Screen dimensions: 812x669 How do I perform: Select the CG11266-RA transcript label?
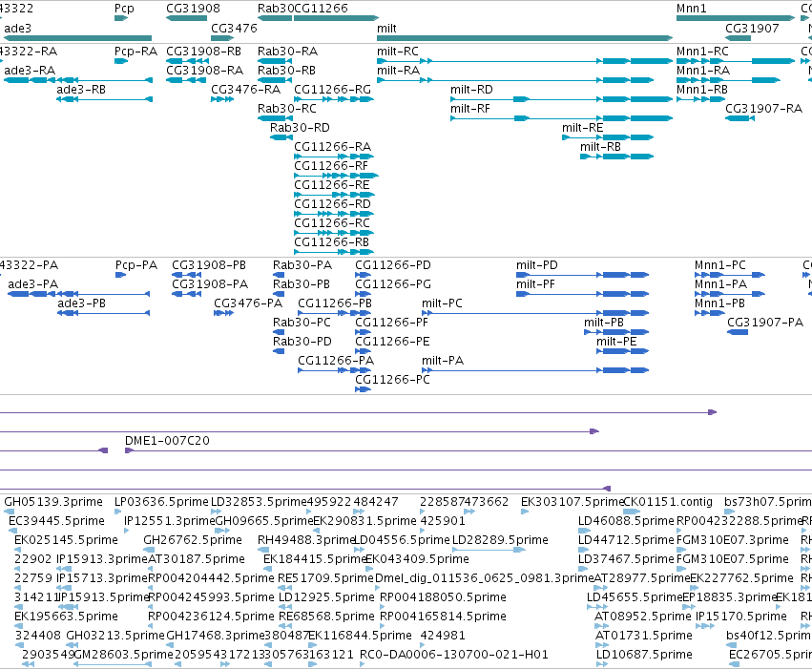pos(332,147)
